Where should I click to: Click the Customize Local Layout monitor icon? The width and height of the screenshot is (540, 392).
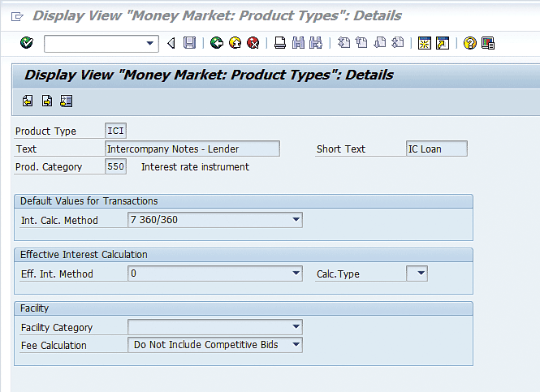coord(487,43)
